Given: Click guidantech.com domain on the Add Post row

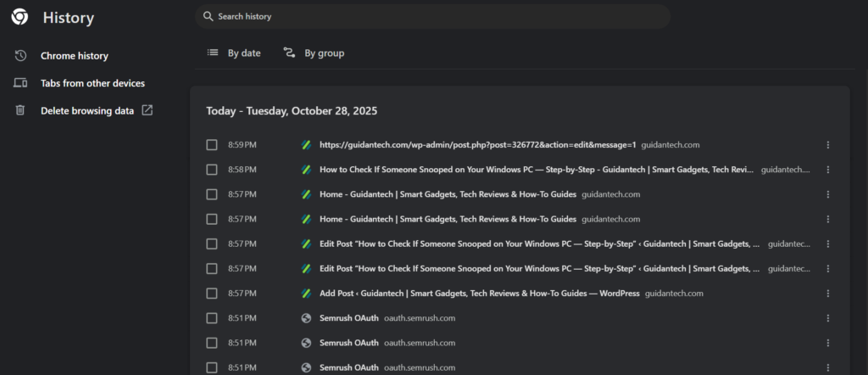Looking at the screenshot, I should [x=674, y=294].
